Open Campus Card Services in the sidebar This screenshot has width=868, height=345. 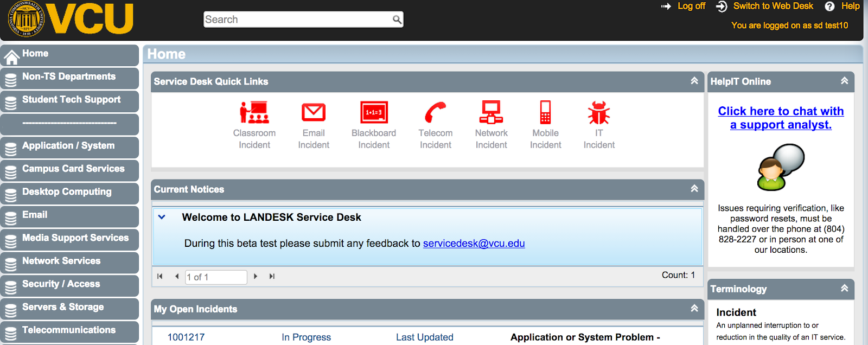pos(69,170)
